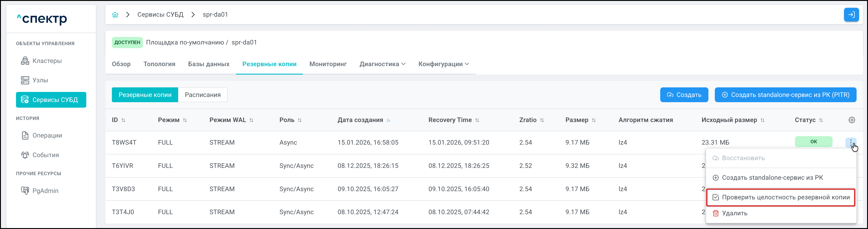Switch to the Расписания view
Image resolution: width=868 pixels, height=229 pixels.
pyautogui.click(x=203, y=95)
